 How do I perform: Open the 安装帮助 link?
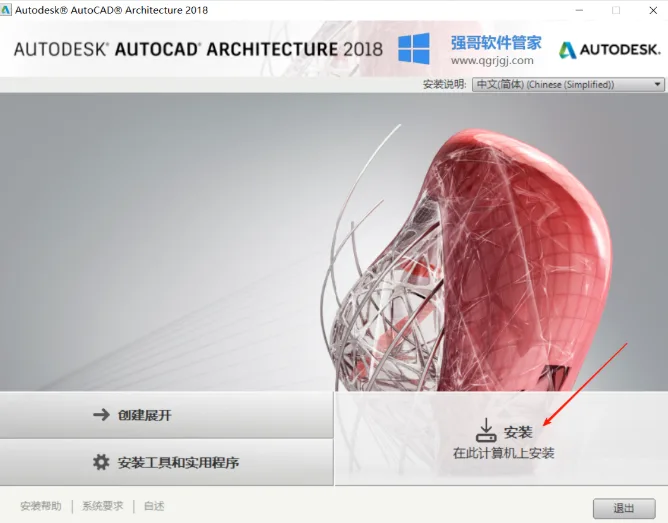click(x=41, y=506)
